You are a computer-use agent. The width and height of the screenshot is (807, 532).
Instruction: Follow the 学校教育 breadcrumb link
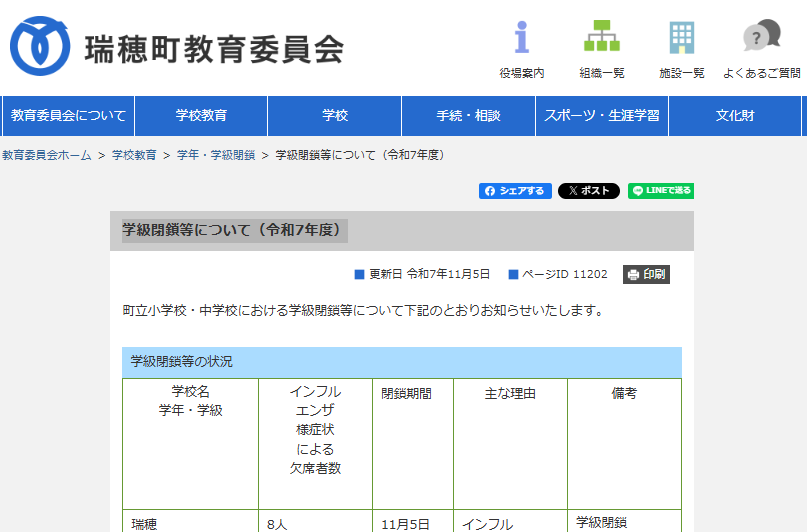click(x=134, y=155)
